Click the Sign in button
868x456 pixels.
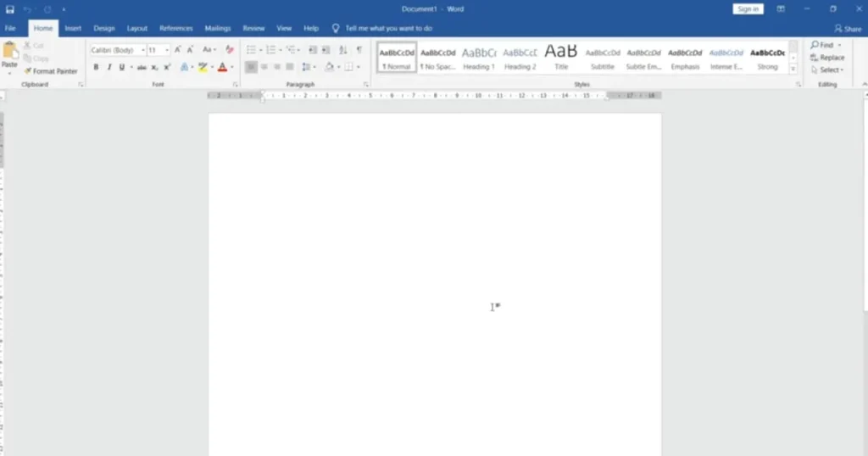[748, 8]
